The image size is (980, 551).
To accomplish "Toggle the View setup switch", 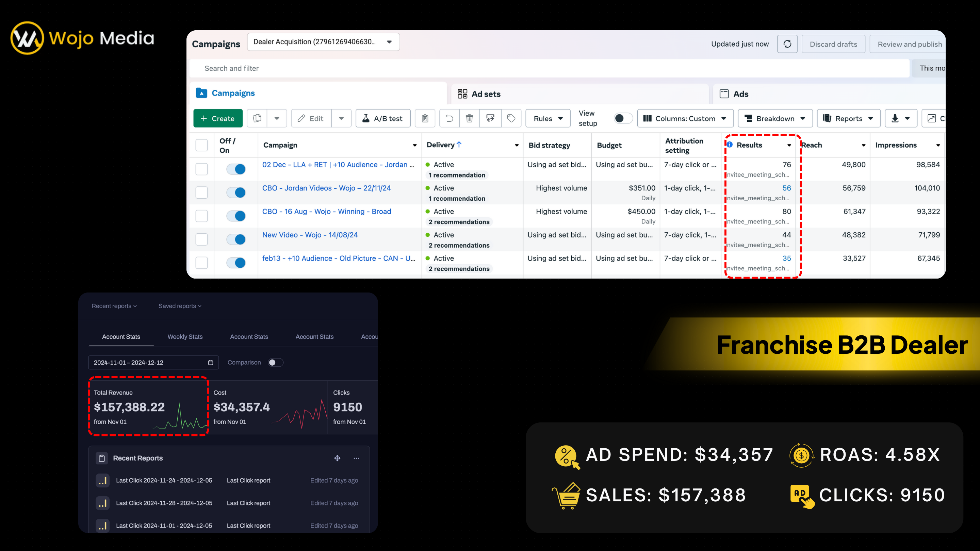I will point(623,118).
